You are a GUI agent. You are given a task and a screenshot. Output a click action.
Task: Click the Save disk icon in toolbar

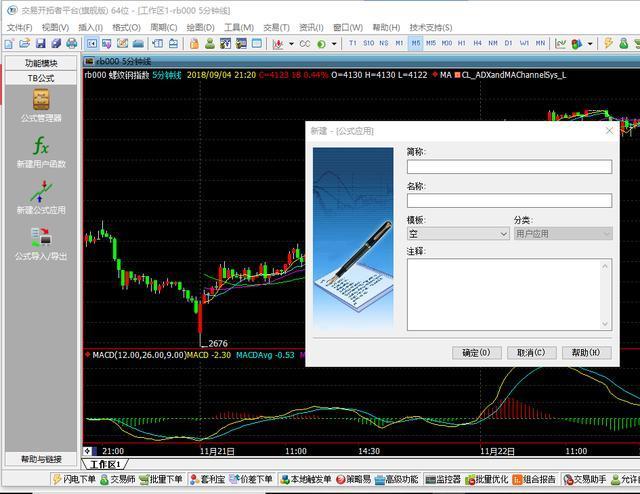click(40, 43)
